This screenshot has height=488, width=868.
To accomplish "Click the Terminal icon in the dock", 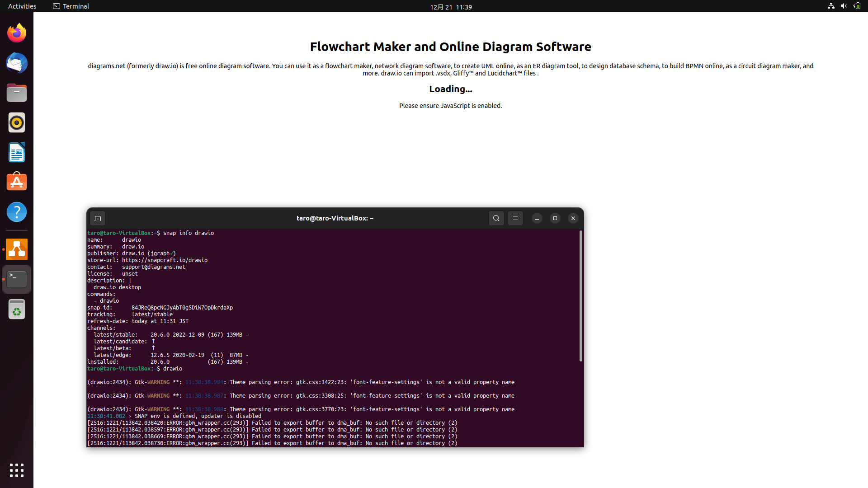I will click(17, 279).
